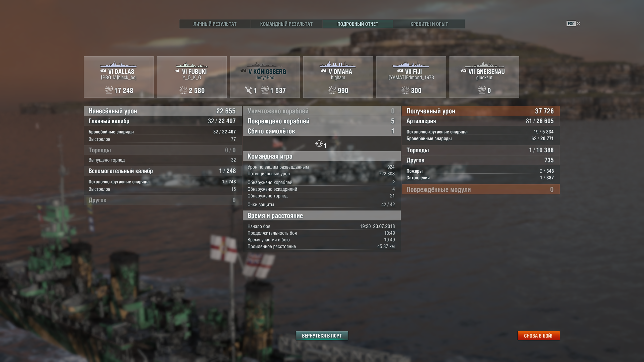Select the Подробный отчёт tab
This screenshot has width=644, height=362.
point(358,24)
